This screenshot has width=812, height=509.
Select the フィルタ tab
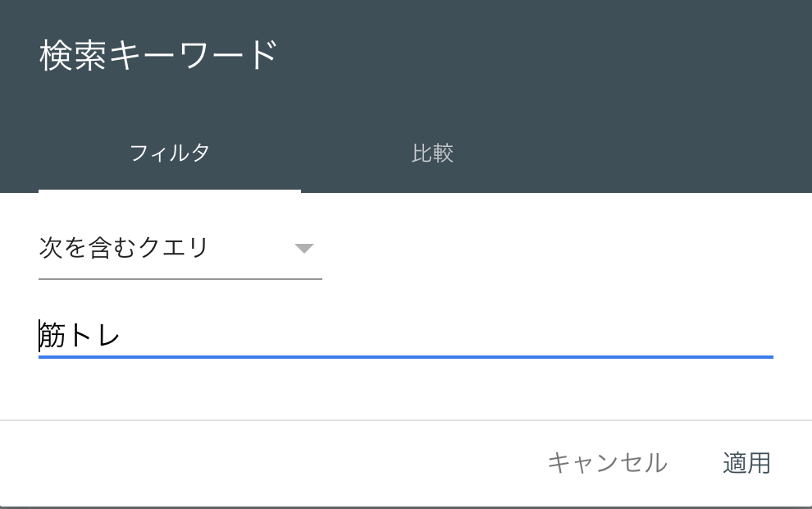pos(170,154)
